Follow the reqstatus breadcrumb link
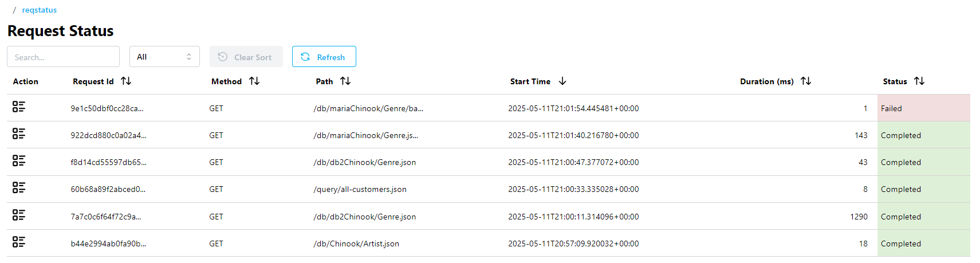The width and height of the screenshot is (980, 263). 39,10
